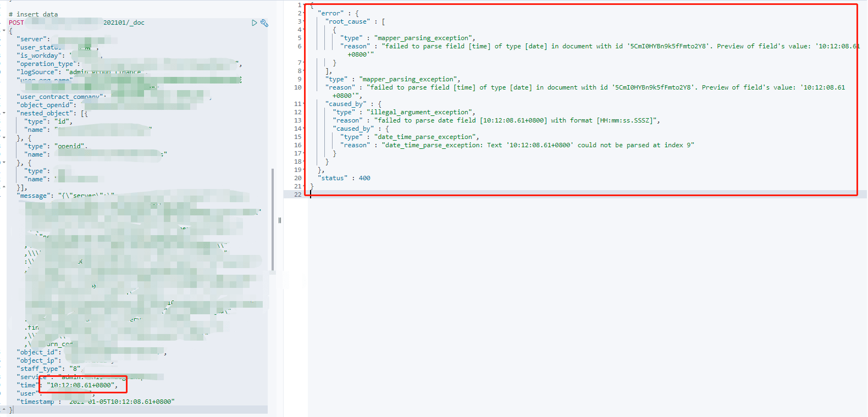Click the "nested_object" key
The width and height of the screenshot is (868, 417).
(x=45, y=113)
